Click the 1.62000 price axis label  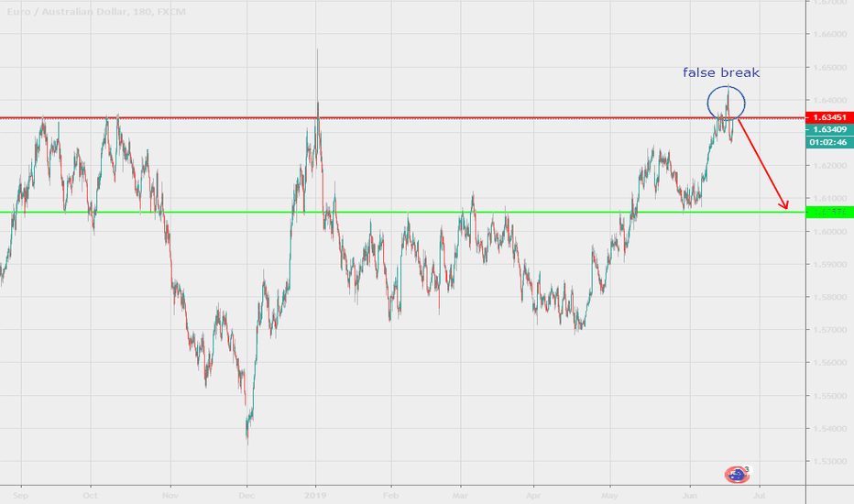[830, 166]
